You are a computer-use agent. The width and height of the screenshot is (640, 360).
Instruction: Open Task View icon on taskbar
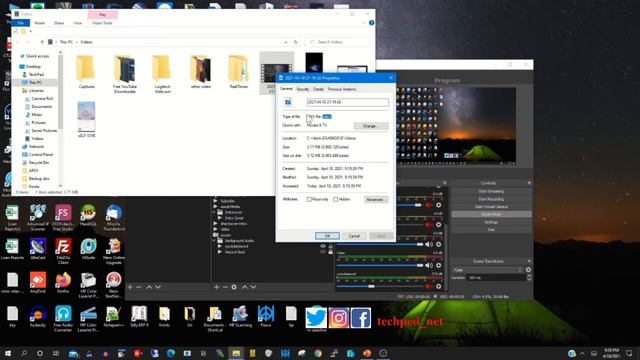coord(56,353)
